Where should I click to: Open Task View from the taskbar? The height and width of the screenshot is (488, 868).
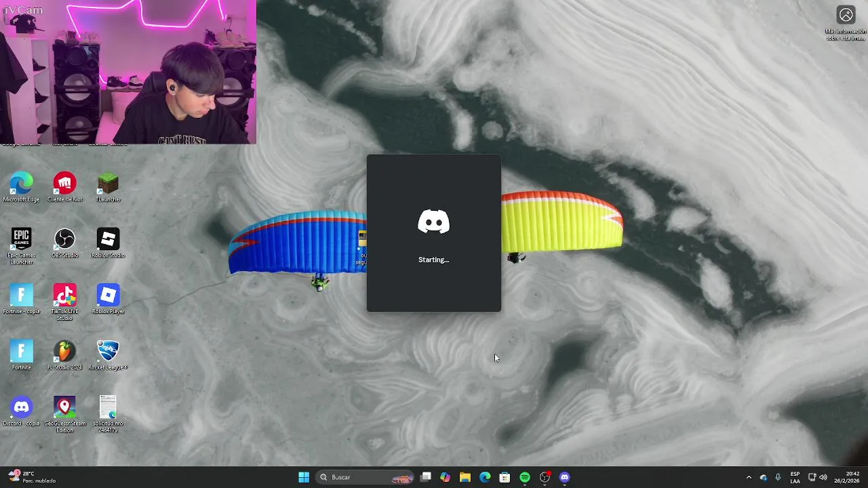[426, 477]
